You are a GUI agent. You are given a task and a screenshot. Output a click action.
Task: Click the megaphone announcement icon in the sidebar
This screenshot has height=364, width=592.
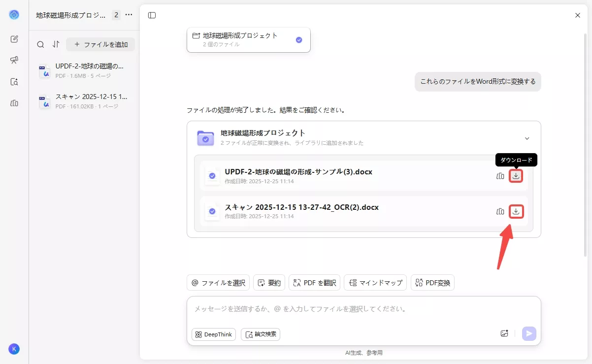14,60
